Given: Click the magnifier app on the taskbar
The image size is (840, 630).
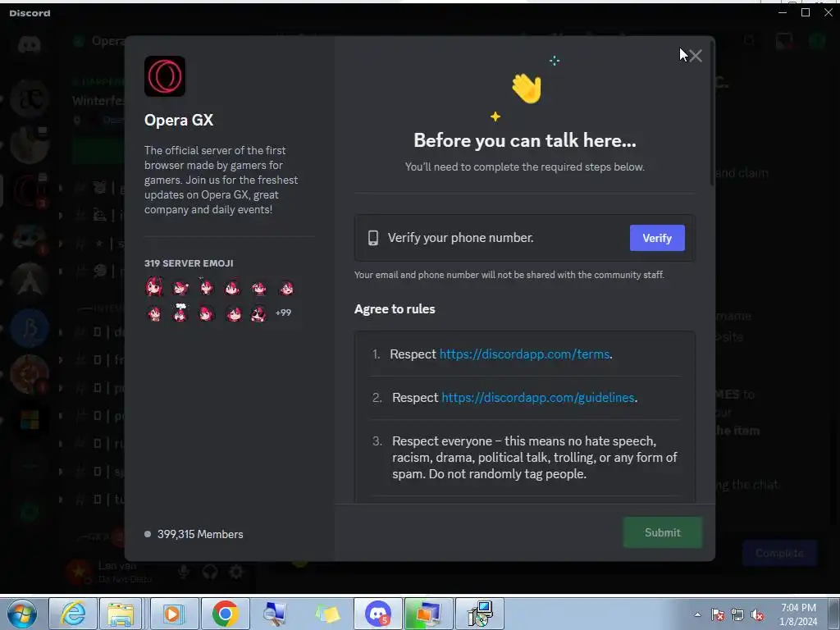Looking at the screenshot, I should (x=276, y=614).
